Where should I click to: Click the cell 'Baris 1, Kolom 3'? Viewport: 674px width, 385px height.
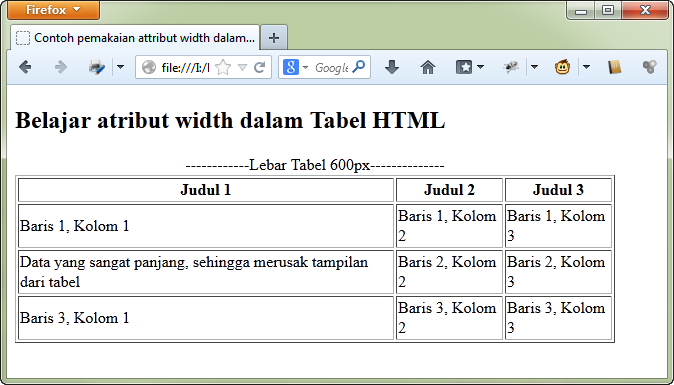pos(558,226)
